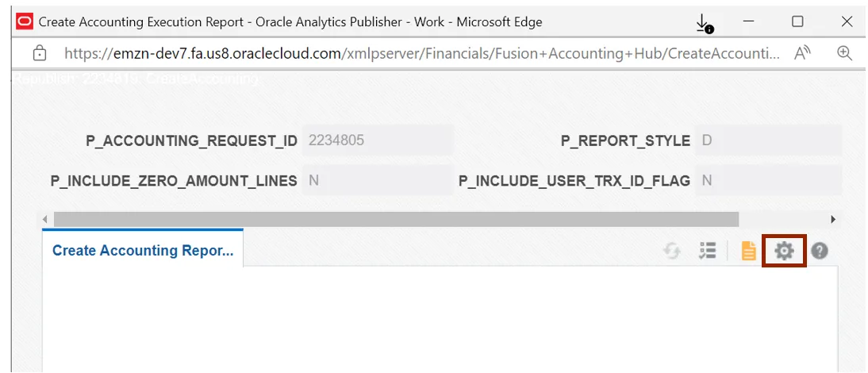The image size is (868, 373).
Task: Switch to the Create Accounting Report tab
Action: tap(143, 251)
